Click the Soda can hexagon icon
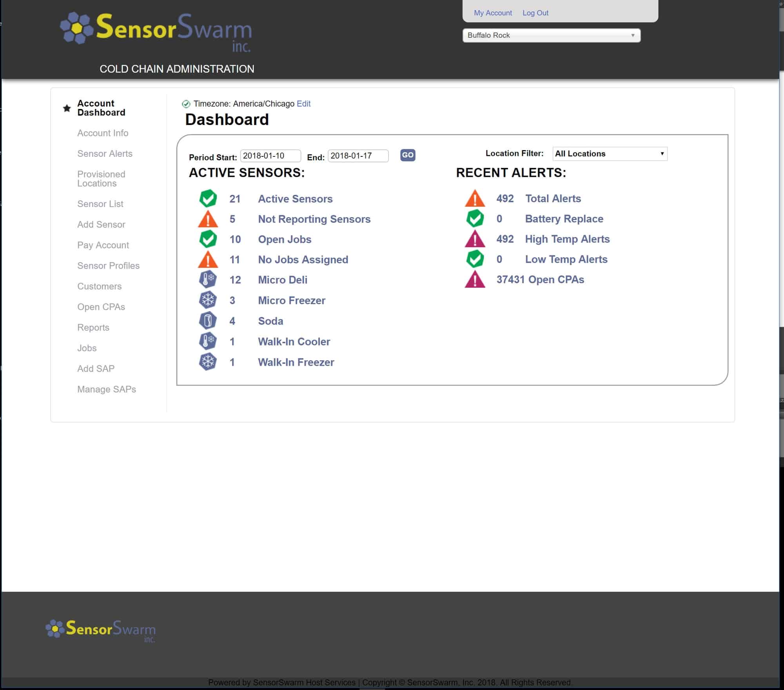Viewport: 784px width, 690px height. pyautogui.click(x=208, y=321)
